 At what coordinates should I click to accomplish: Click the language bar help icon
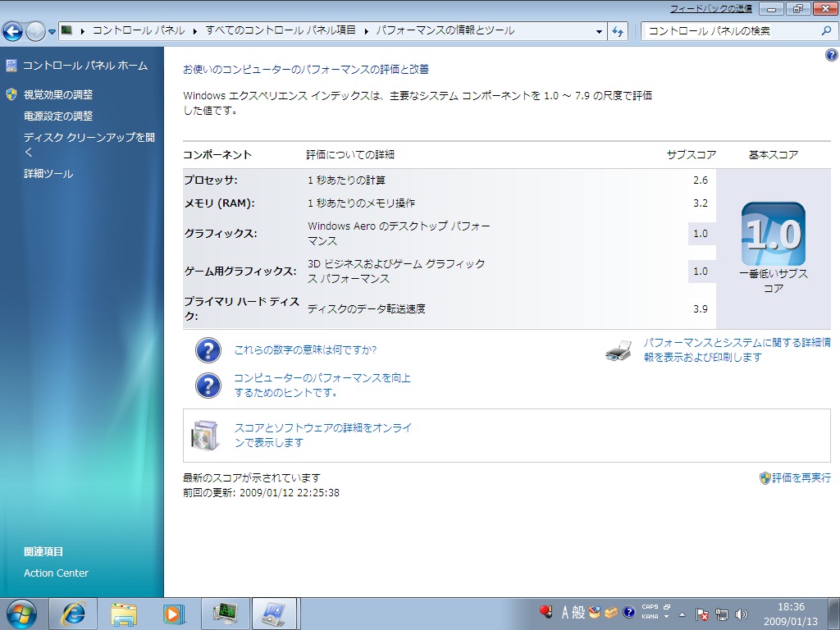(x=629, y=612)
